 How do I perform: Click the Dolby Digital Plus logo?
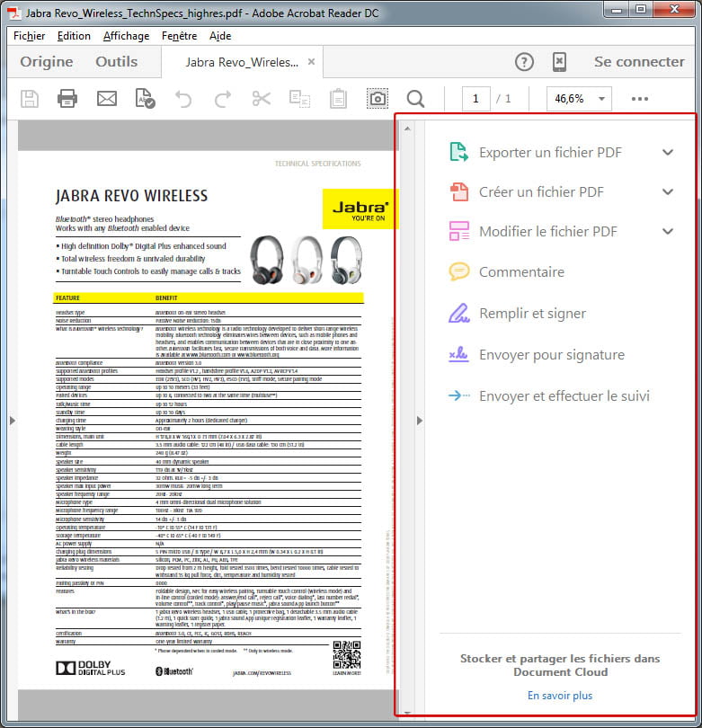click(91, 668)
